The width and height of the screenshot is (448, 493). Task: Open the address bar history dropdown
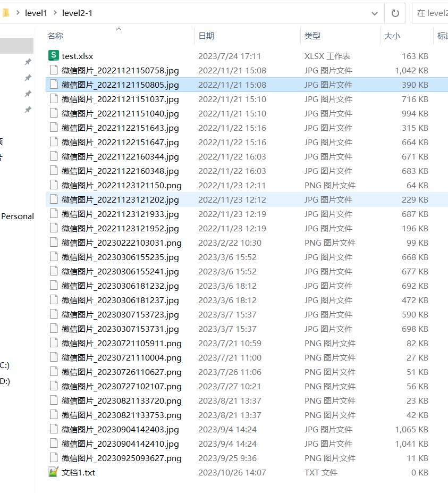point(375,13)
